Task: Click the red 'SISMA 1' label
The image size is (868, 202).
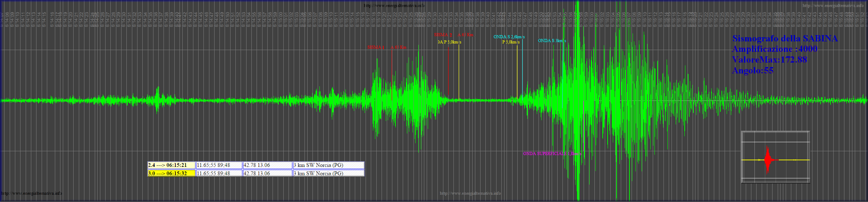Action: pyautogui.click(x=376, y=47)
